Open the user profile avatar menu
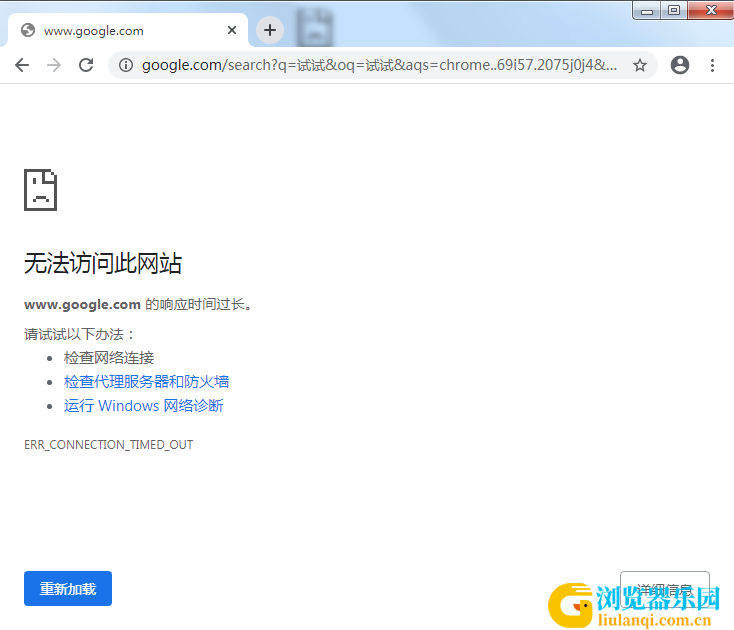 [x=680, y=65]
